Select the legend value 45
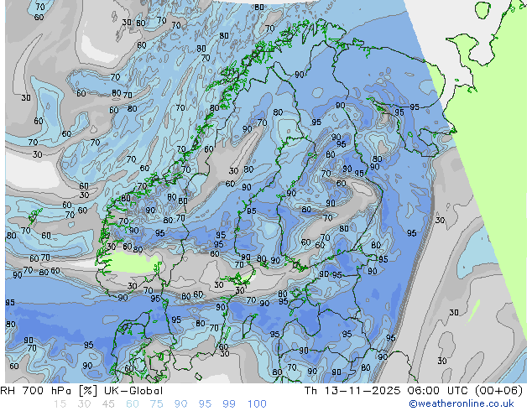The width and height of the screenshot is (532, 411). click(x=108, y=404)
